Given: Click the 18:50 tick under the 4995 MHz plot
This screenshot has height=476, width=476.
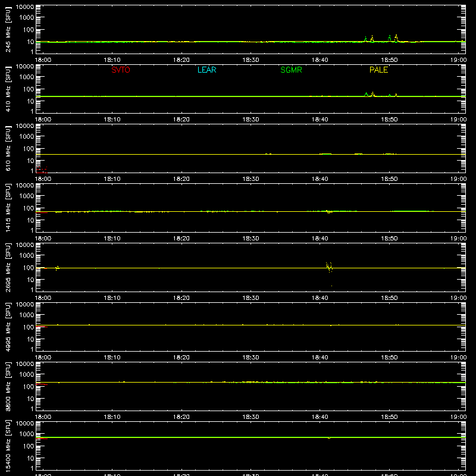Looking at the screenshot, I should point(389,358).
